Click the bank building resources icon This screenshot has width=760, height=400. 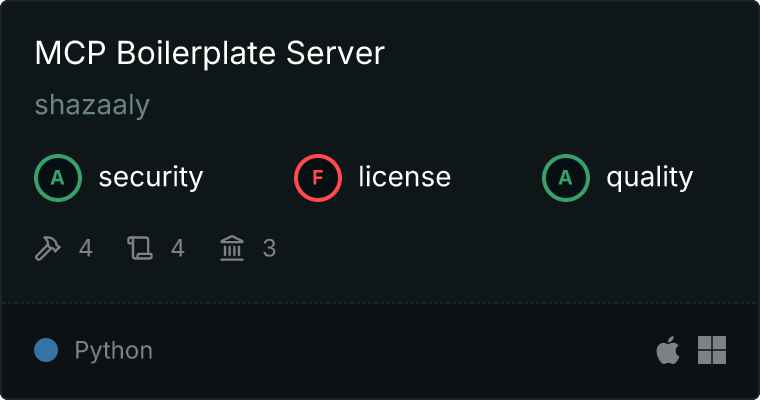[x=232, y=248]
